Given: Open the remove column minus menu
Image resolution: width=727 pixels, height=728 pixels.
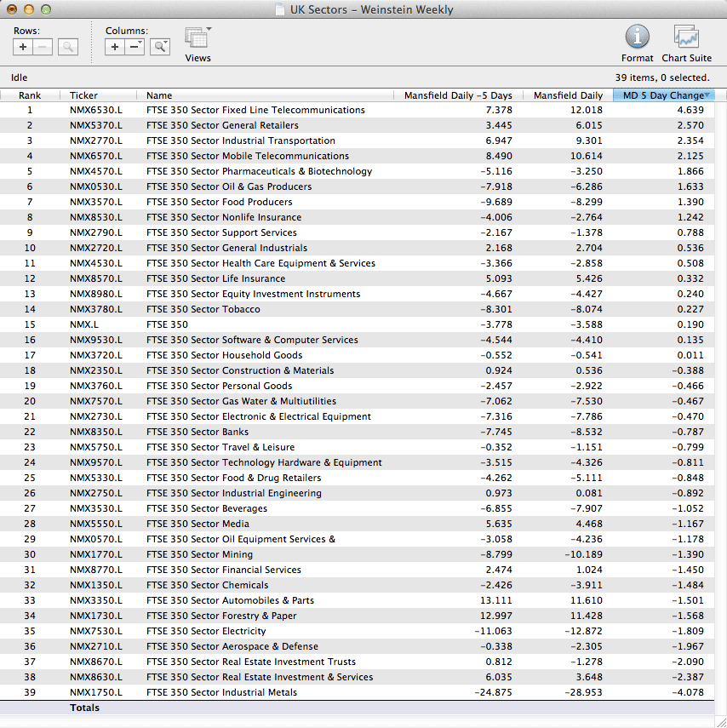Looking at the screenshot, I should pyautogui.click(x=135, y=48).
